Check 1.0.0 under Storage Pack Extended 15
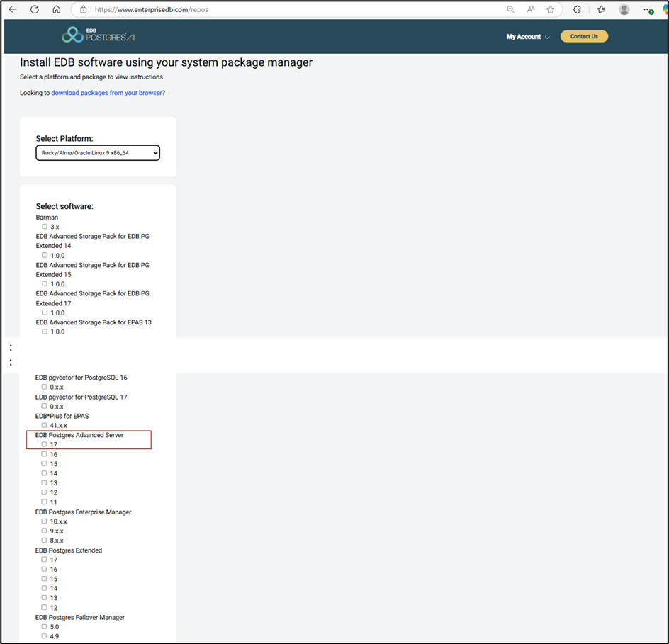Image resolution: width=669 pixels, height=644 pixels. point(45,283)
